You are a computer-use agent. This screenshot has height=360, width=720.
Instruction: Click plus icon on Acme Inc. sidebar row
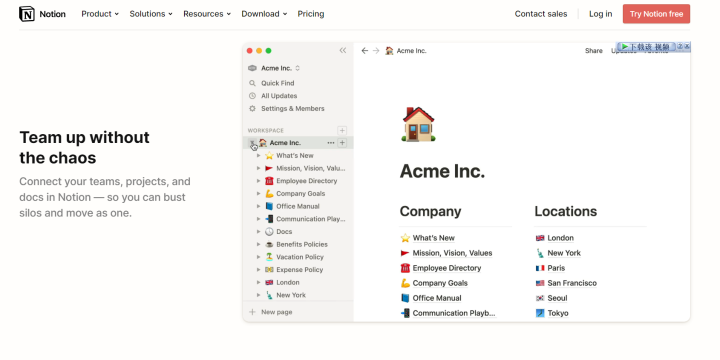pyautogui.click(x=342, y=143)
